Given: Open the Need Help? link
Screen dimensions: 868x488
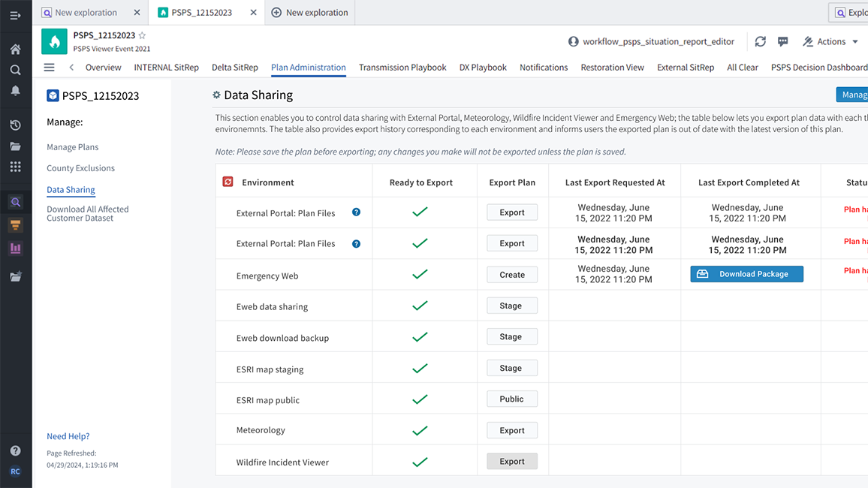Looking at the screenshot, I should tap(68, 436).
